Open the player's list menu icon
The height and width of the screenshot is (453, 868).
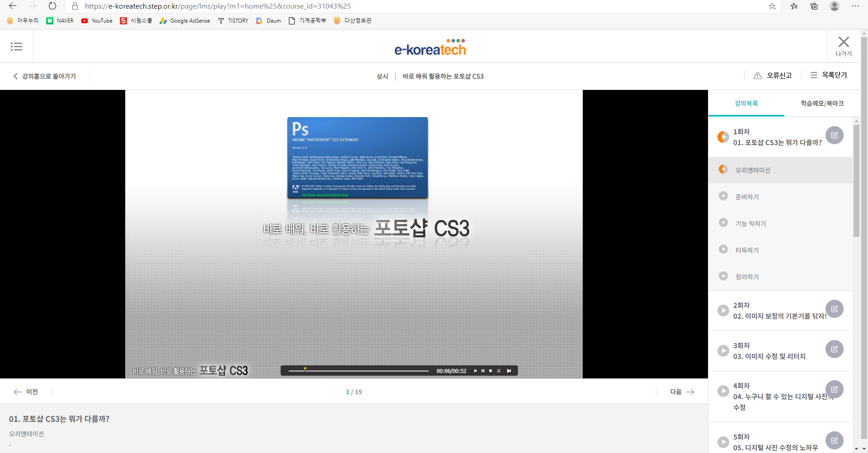tap(499, 371)
